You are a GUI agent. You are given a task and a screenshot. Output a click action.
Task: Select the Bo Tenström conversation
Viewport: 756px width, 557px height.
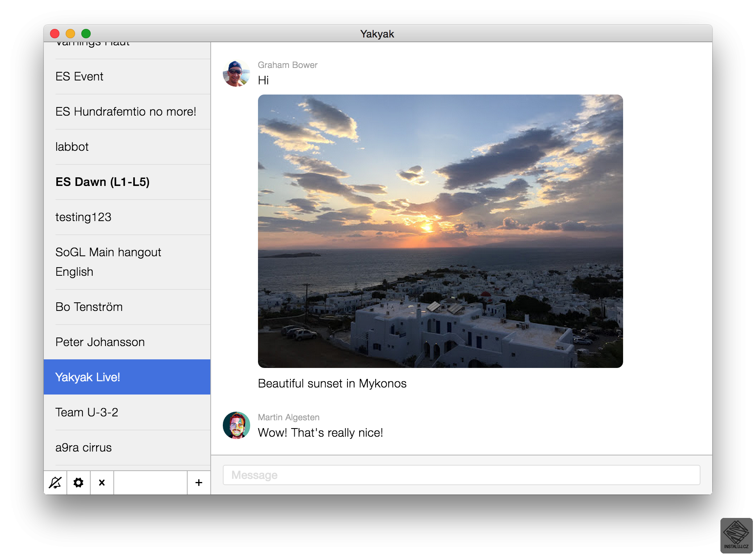[x=127, y=307]
